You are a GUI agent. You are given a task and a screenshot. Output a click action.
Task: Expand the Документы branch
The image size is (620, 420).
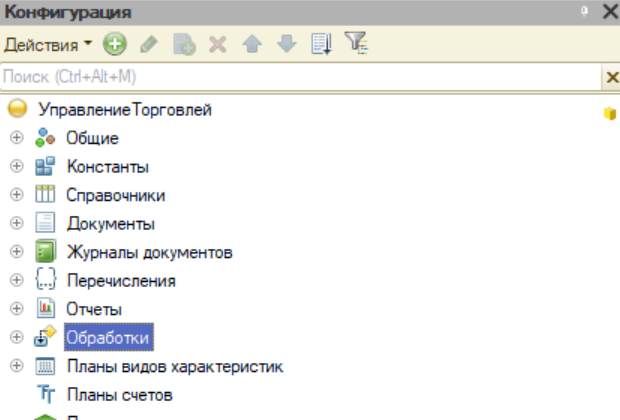(x=16, y=223)
